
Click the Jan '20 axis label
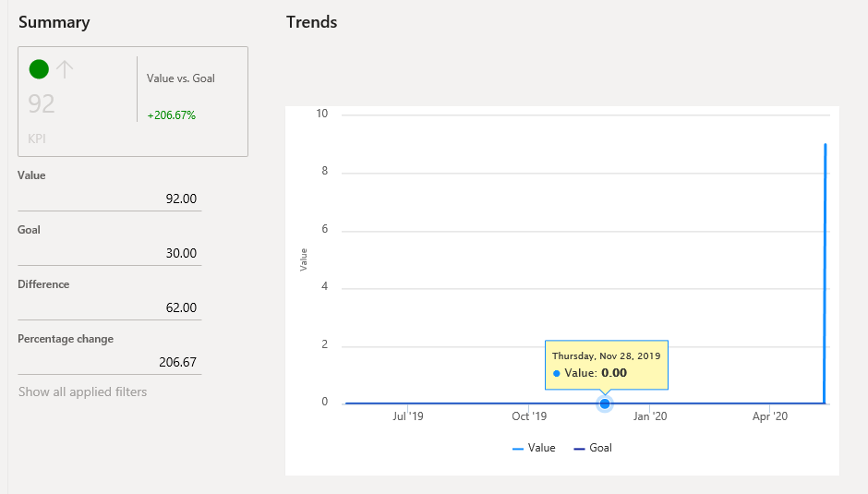(x=650, y=416)
